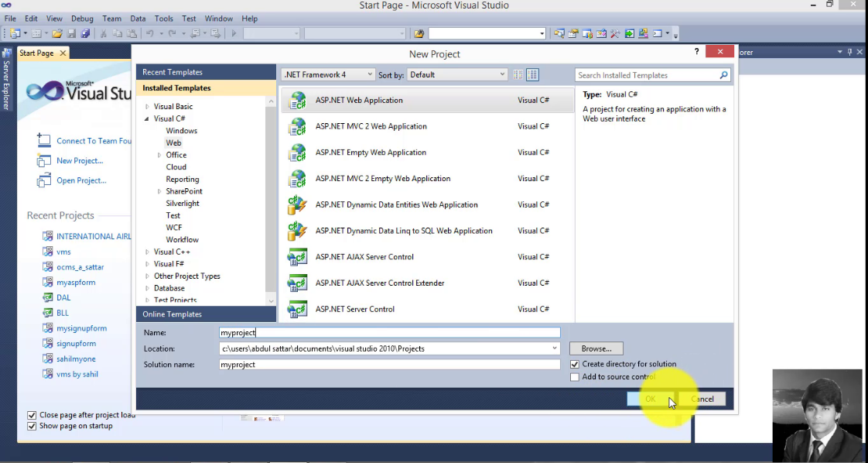Click the New Project dialog help question mark
Screen dimensions: 868x463
point(696,52)
